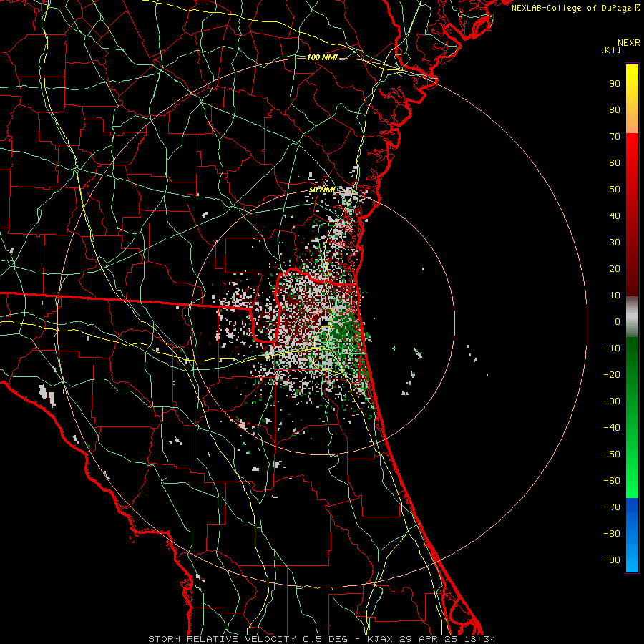Click the positive 80 knot scale label

615,109
